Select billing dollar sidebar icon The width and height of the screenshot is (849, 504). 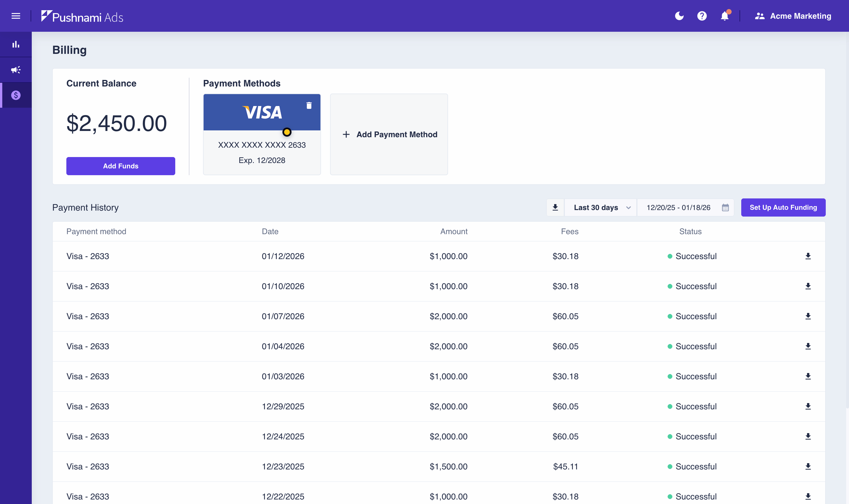(x=16, y=95)
